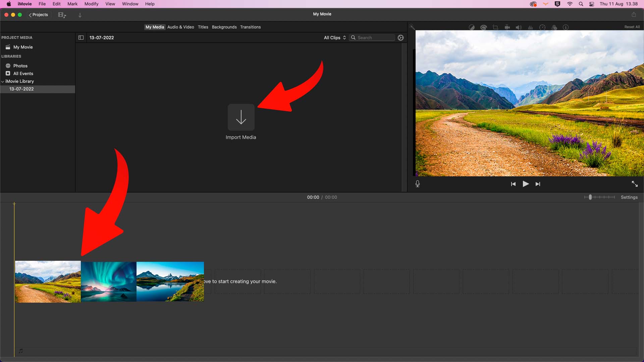This screenshot has width=644, height=362.
Task: Switch to the Transitions tab
Action: [x=251, y=27]
